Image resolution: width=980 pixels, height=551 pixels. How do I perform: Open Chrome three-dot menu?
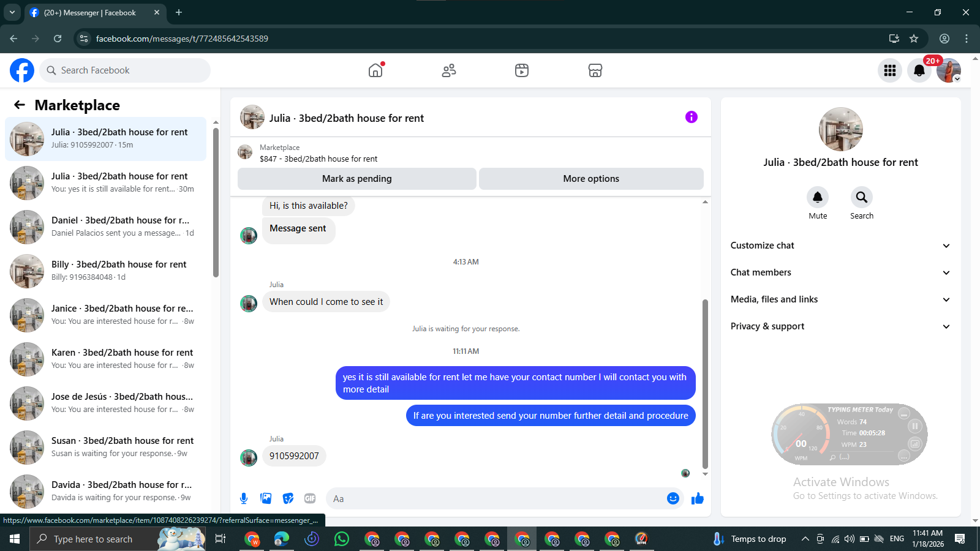[967, 39]
